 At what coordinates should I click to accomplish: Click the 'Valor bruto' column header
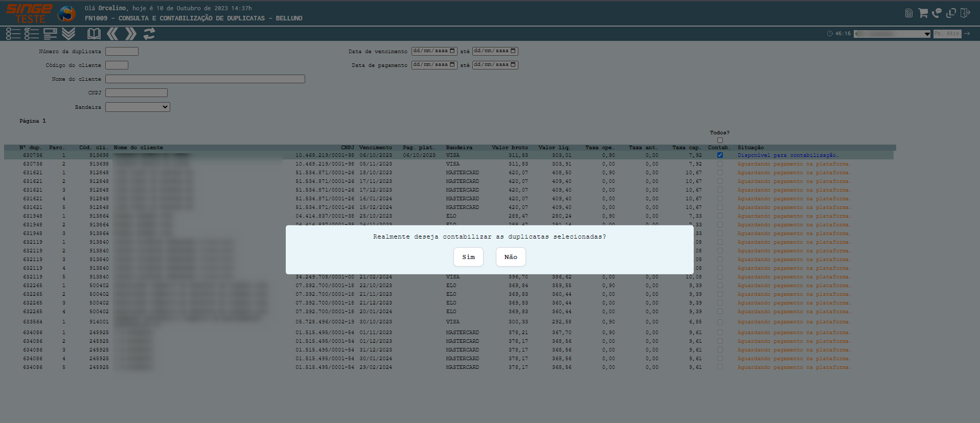[x=510, y=148]
